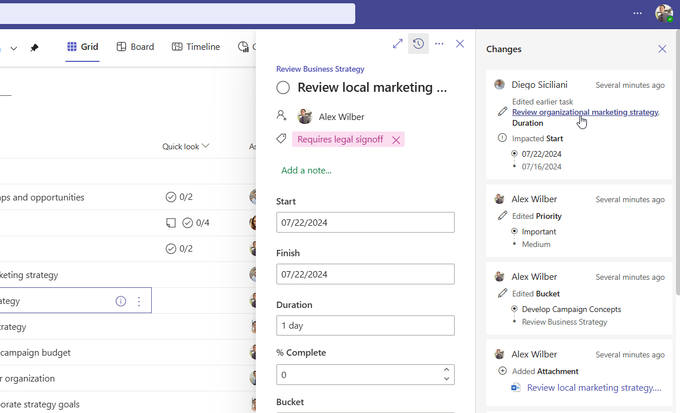Image resolution: width=680 pixels, height=413 pixels.
Task: Open Teams header more options ellipsis
Action: 638,13
